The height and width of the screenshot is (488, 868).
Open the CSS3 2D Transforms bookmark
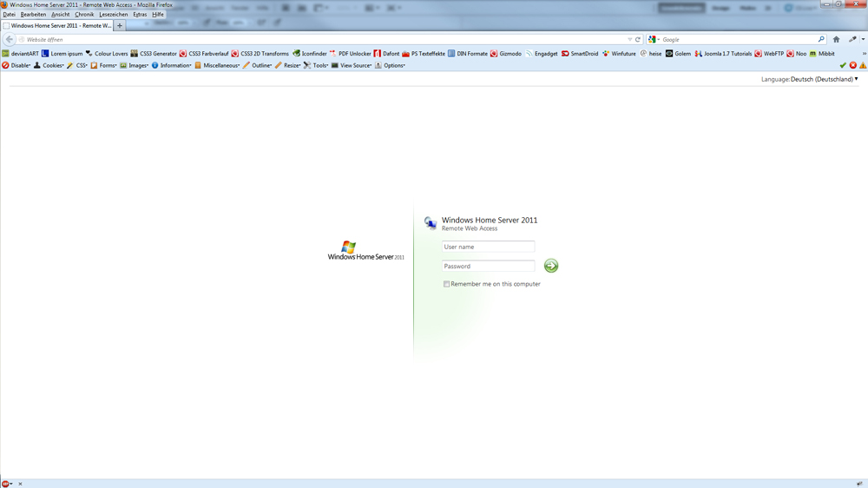tap(260, 54)
